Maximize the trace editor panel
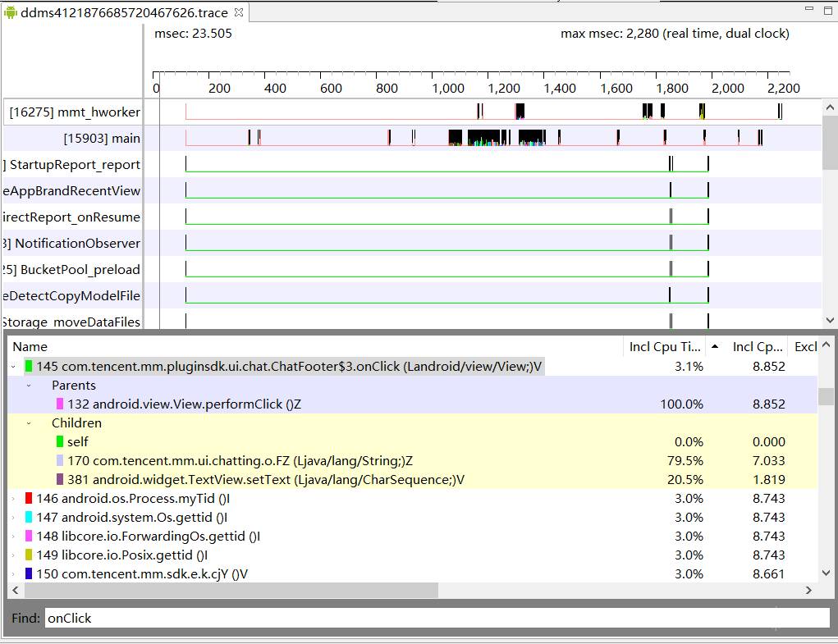 pyautogui.click(x=828, y=10)
